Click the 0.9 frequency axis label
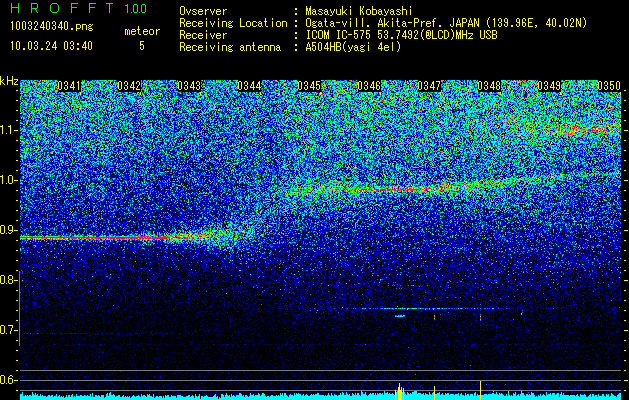Viewport: 629px width, 400px height. click(x=9, y=230)
